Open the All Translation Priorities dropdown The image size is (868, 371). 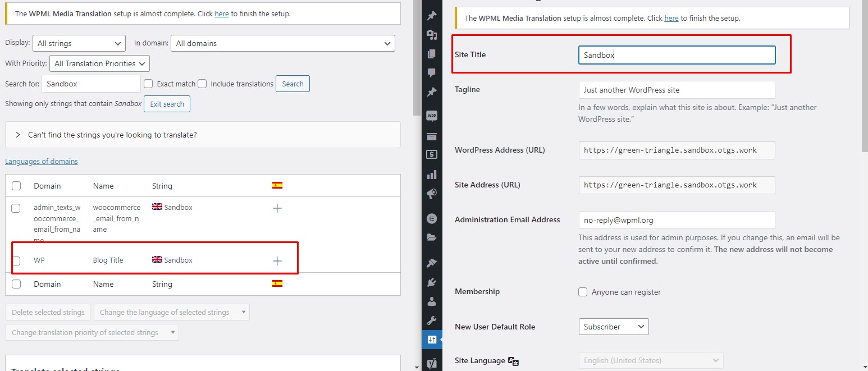(x=99, y=63)
